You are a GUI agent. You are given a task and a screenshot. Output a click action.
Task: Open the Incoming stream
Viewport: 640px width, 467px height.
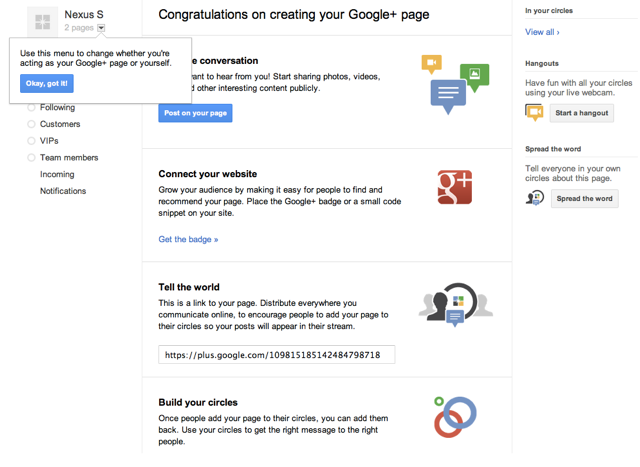(57, 174)
